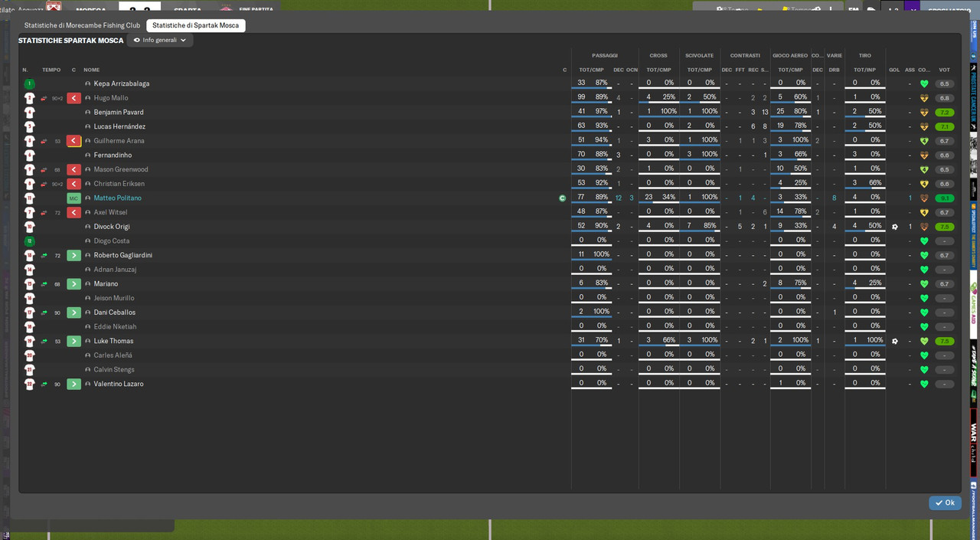Click the condition heart icon for Kepa Arrizabalaga

[x=924, y=83]
